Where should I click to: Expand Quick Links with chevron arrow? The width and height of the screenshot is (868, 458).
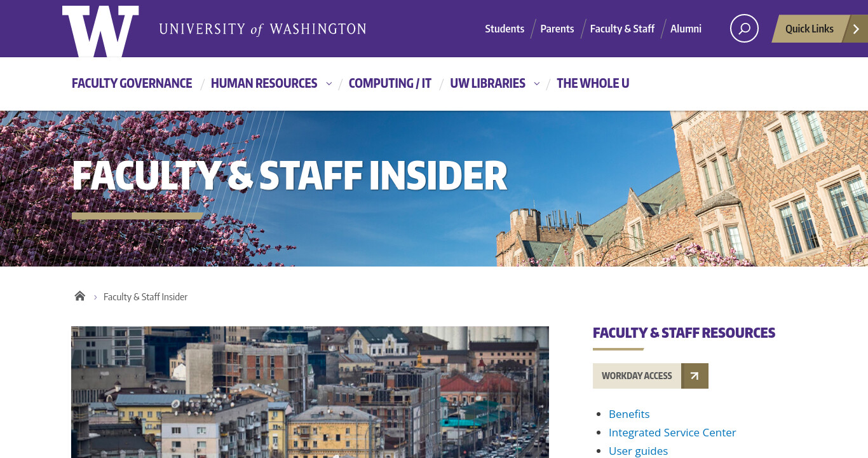pos(856,29)
